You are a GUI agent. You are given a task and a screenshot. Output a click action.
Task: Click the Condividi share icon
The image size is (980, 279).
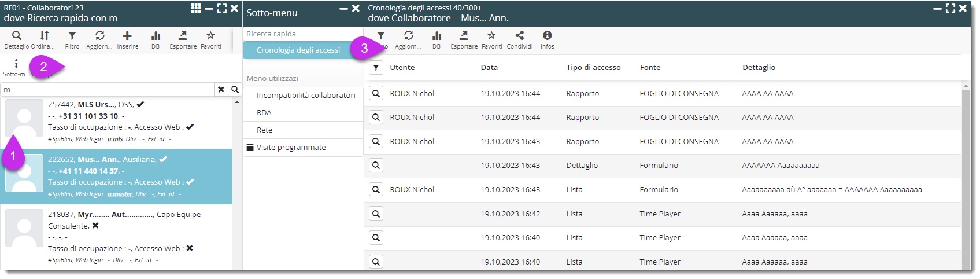tap(519, 36)
